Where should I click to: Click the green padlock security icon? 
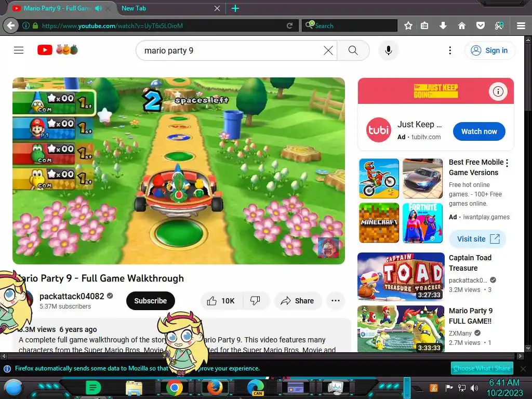pyautogui.click(x=35, y=25)
